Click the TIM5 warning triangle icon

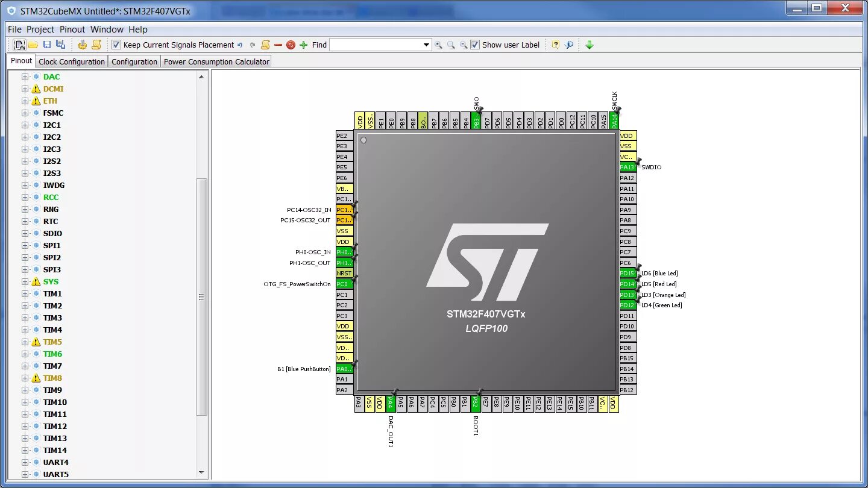(36, 342)
